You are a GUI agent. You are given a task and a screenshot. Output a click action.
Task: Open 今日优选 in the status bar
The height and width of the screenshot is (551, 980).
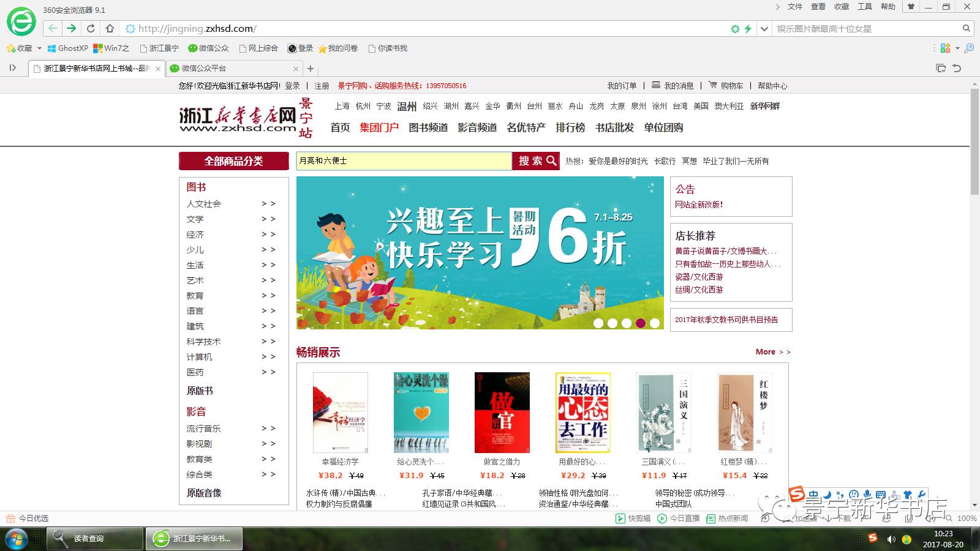tap(27, 518)
